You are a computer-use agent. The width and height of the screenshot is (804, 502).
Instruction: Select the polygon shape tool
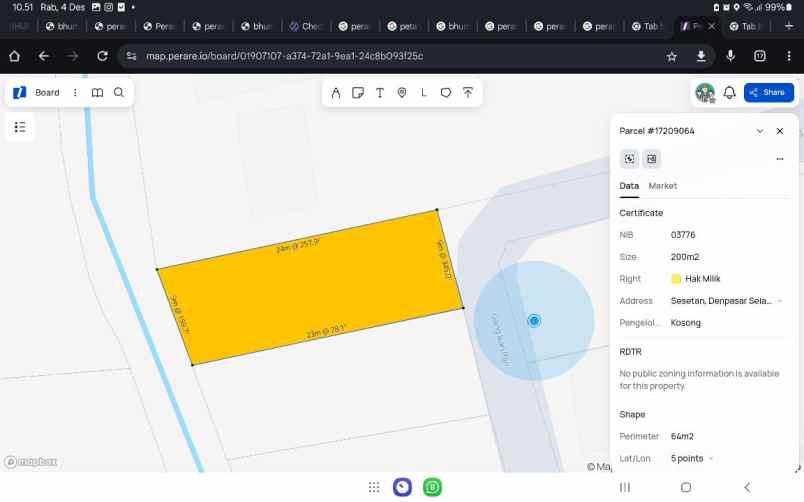coord(446,93)
